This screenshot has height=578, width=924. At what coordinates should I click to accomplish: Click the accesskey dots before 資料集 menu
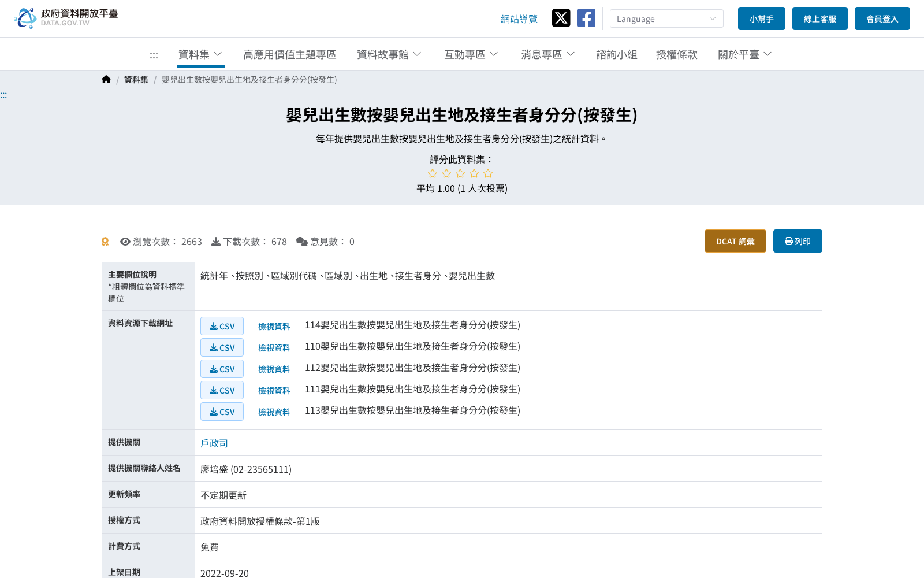[154, 55]
